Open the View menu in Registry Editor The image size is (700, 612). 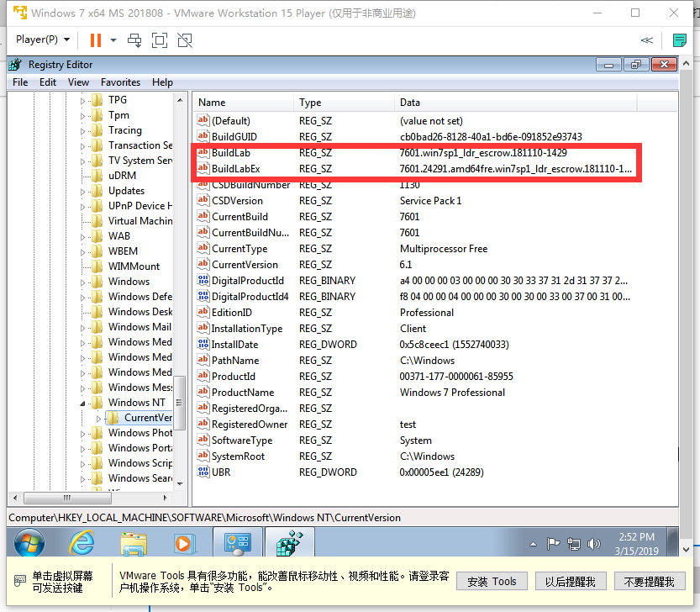click(x=78, y=82)
